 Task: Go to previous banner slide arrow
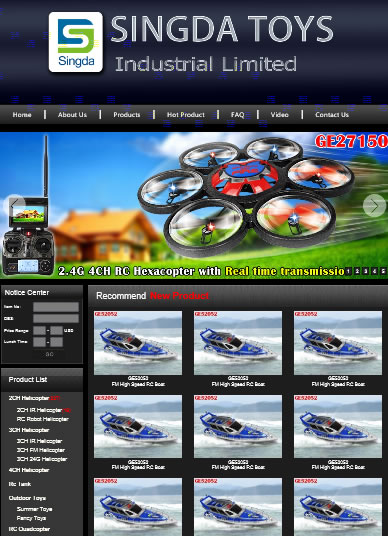(14, 205)
